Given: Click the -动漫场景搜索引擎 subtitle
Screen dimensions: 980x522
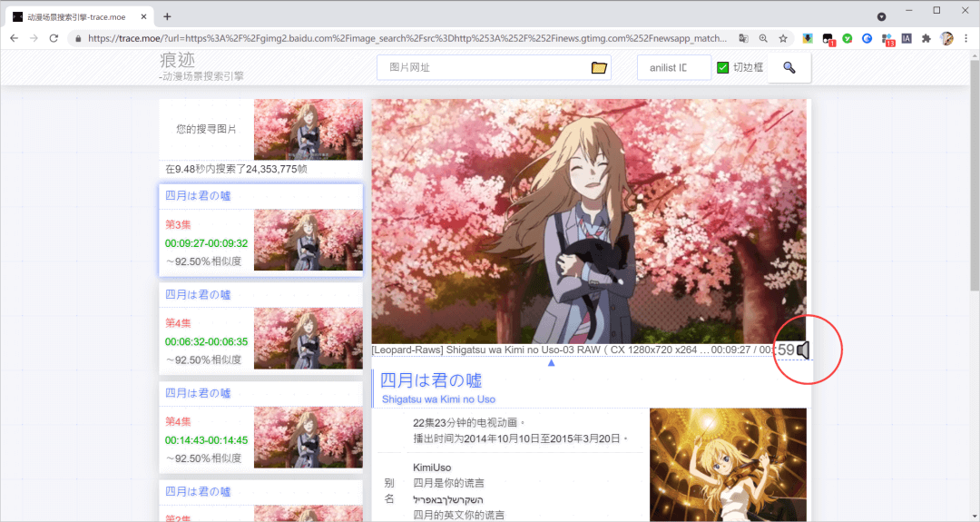Looking at the screenshot, I should click(201, 76).
